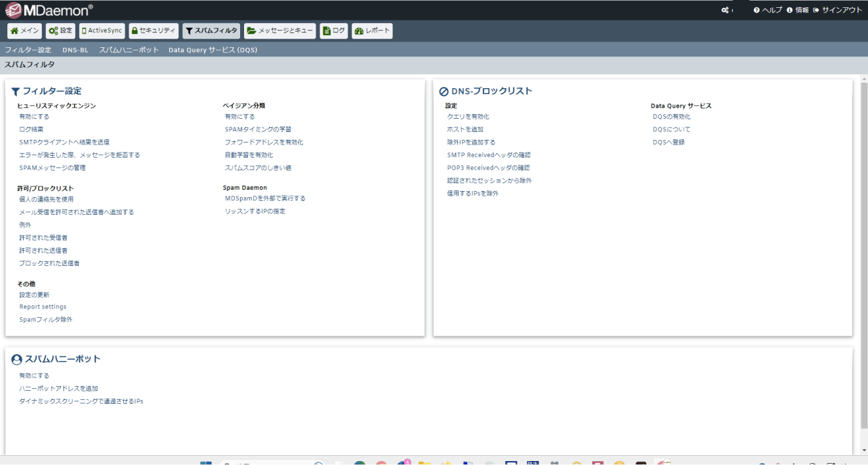Open the ログ document toolbar button
868x465 pixels.
(x=334, y=31)
